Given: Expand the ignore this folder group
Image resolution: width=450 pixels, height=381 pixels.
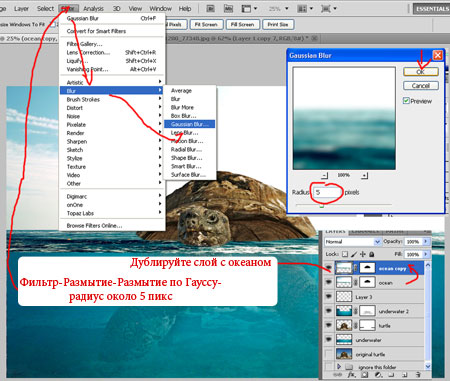Looking at the screenshot, I should (x=339, y=366).
